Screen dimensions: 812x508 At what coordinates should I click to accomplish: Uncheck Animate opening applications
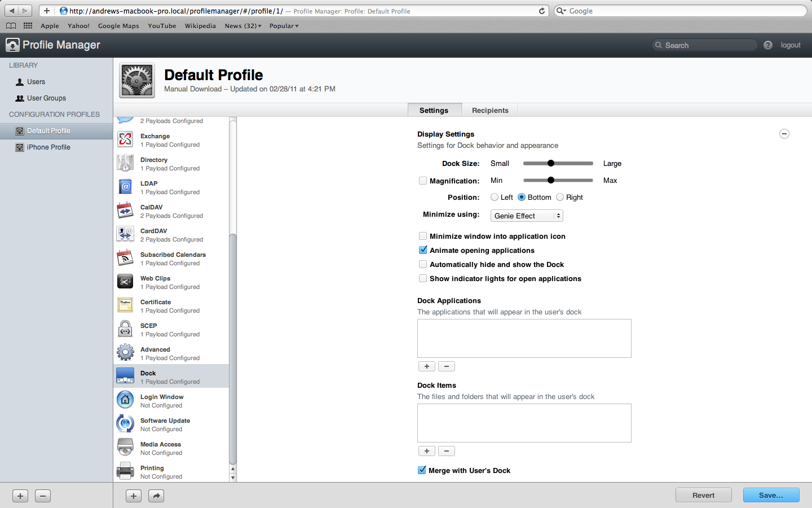coord(423,250)
